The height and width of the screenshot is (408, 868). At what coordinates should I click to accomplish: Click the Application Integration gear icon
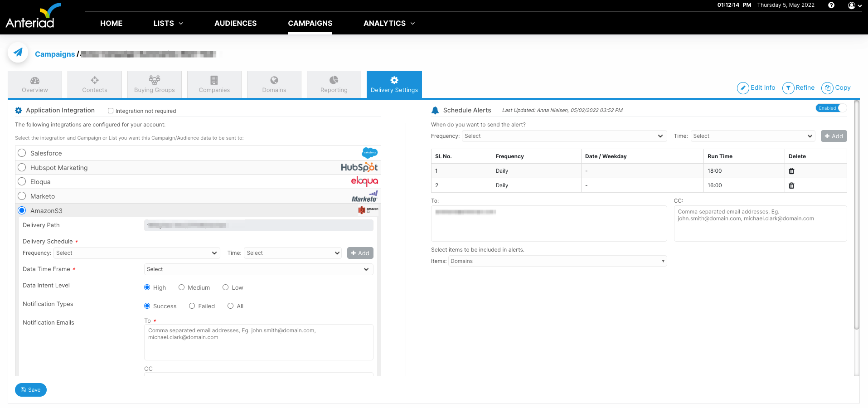[19, 110]
